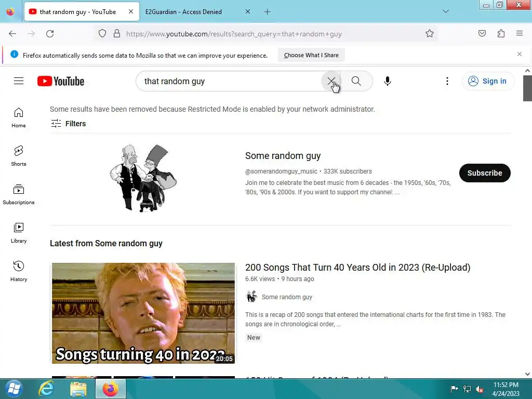Viewport: 532px width, 399px height.
Task: Close the that random guy YouTube tab
Action: point(131,12)
